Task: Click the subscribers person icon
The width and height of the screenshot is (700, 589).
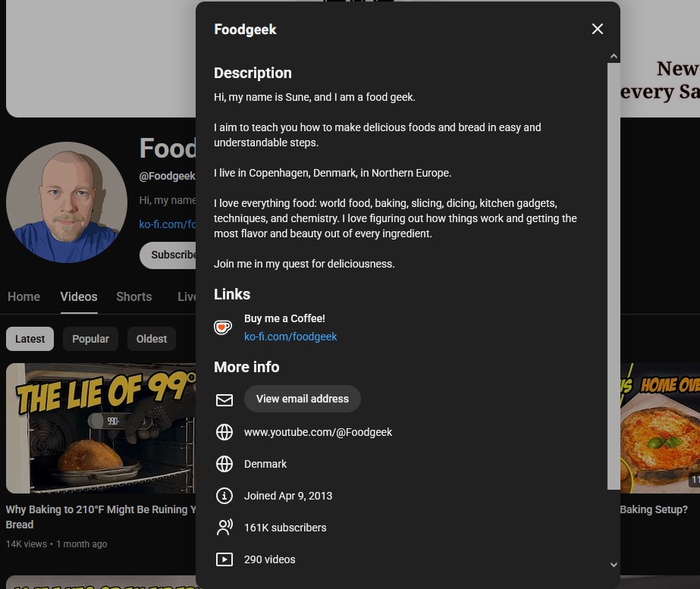Action: [x=224, y=528]
